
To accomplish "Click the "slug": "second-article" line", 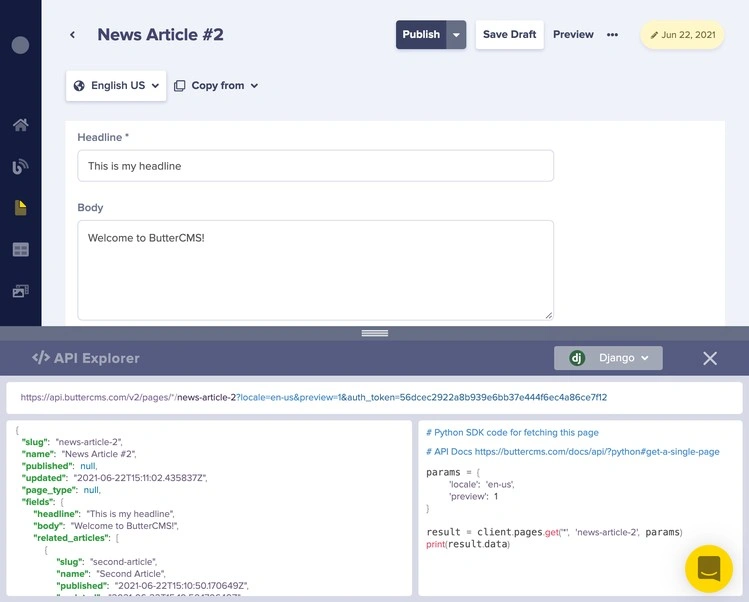I will coord(107,561).
